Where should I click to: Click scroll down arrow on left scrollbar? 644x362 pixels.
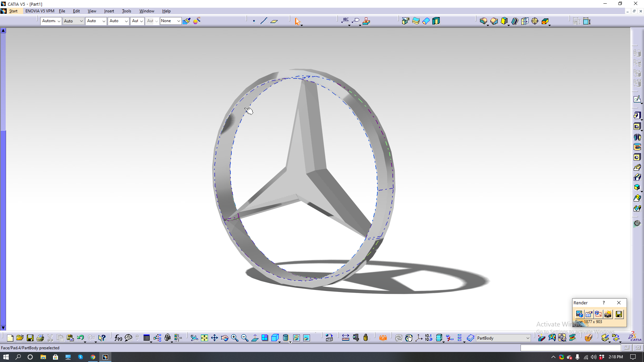click(x=3, y=328)
